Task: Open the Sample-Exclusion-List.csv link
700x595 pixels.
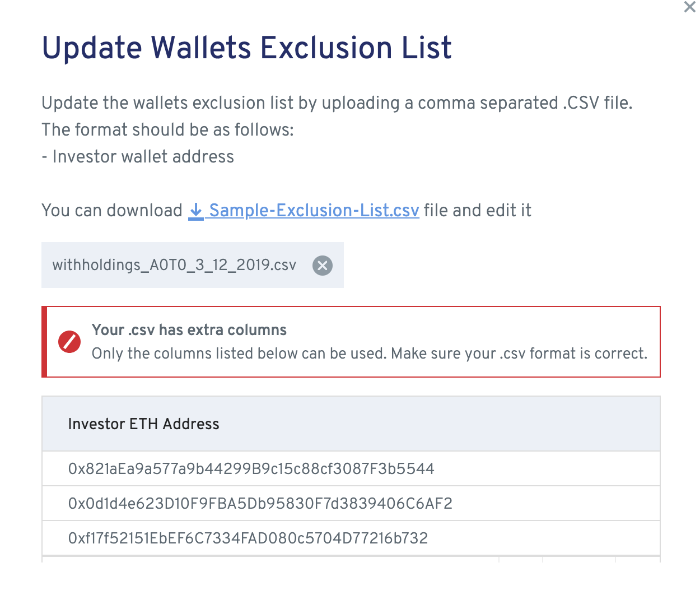Action: pos(313,211)
